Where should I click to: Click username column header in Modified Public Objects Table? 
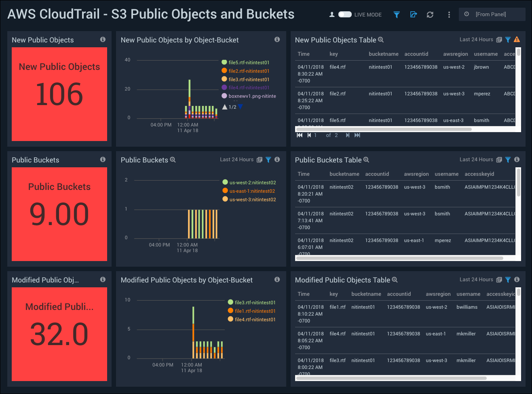468,294
